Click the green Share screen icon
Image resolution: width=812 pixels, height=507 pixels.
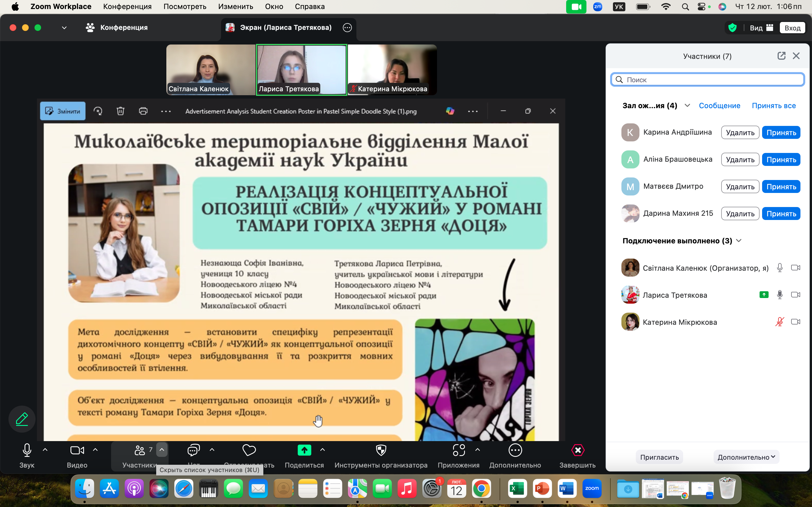pyautogui.click(x=304, y=450)
